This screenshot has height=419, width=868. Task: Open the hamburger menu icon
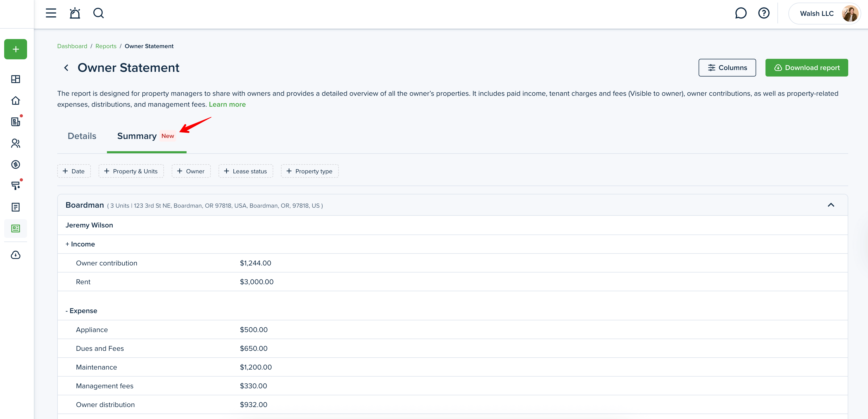[51, 13]
